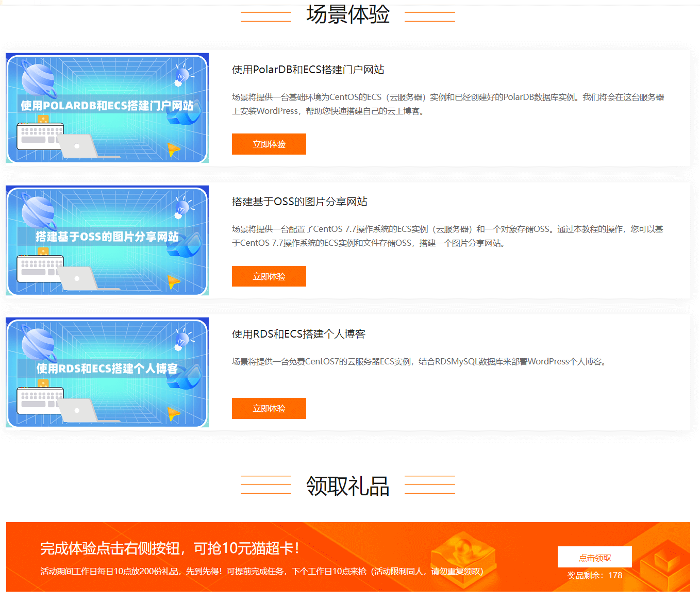Click the PolarDB scenario description about WordPress
700x603 pixels.
(x=448, y=104)
